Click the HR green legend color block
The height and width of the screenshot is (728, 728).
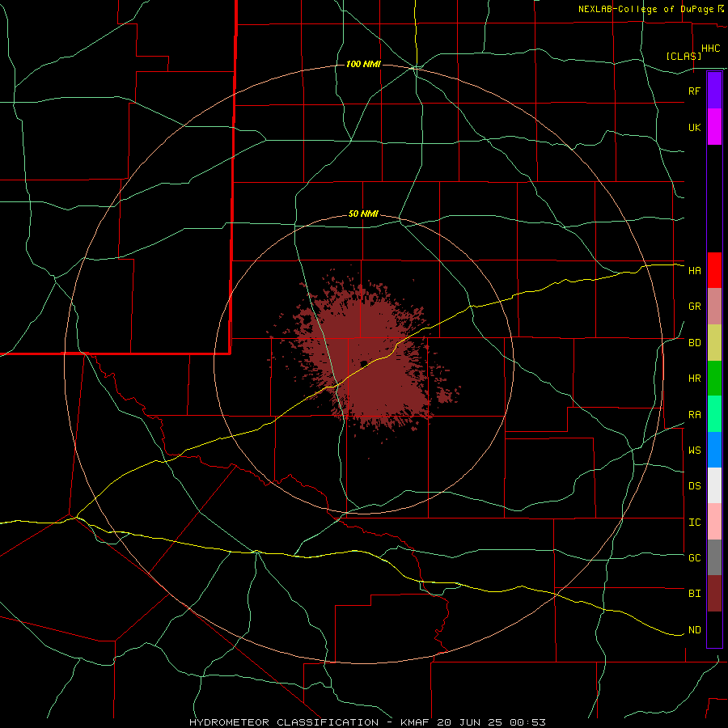tap(714, 379)
